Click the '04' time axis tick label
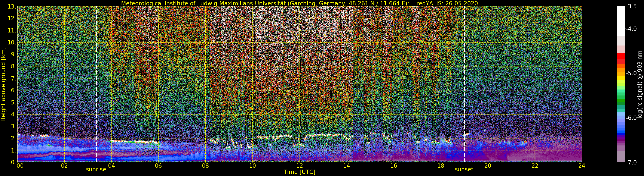This screenshot has height=176, width=644. [111, 166]
